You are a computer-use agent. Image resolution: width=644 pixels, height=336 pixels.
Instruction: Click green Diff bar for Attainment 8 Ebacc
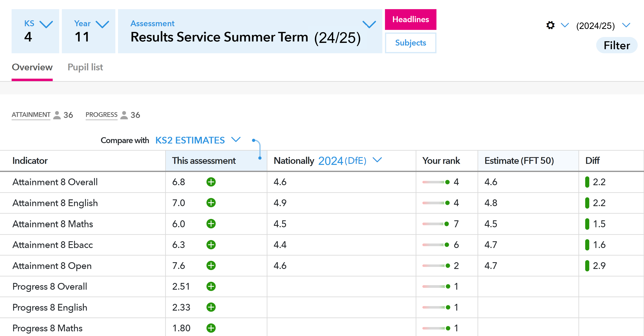coord(587,245)
